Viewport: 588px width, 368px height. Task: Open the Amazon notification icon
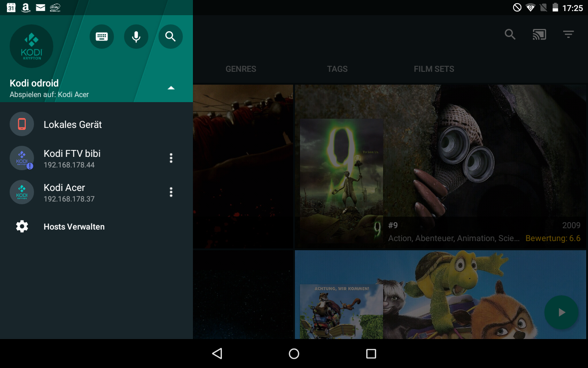click(x=26, y=7)
